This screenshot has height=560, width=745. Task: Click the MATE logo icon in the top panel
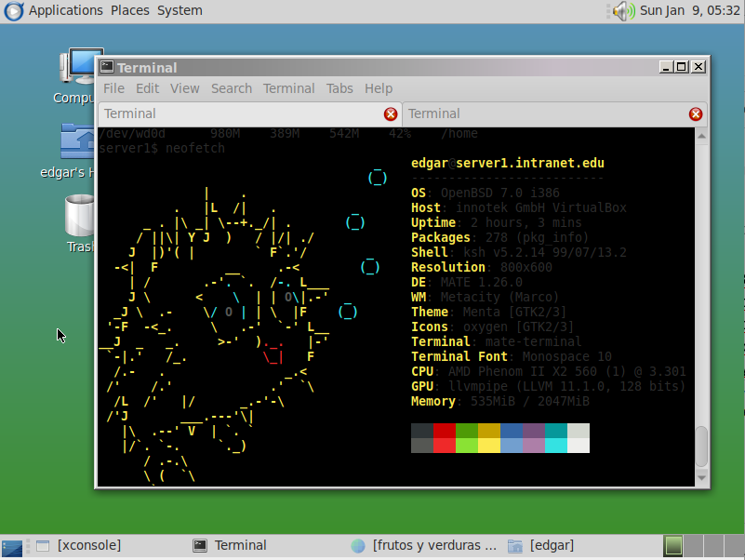pos(13,11)
